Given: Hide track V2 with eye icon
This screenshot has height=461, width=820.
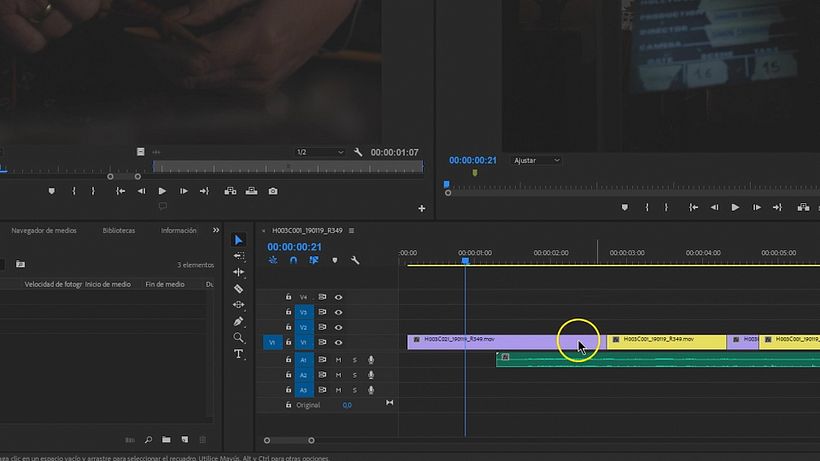Looking at the screenshot, I should (338, 328).
